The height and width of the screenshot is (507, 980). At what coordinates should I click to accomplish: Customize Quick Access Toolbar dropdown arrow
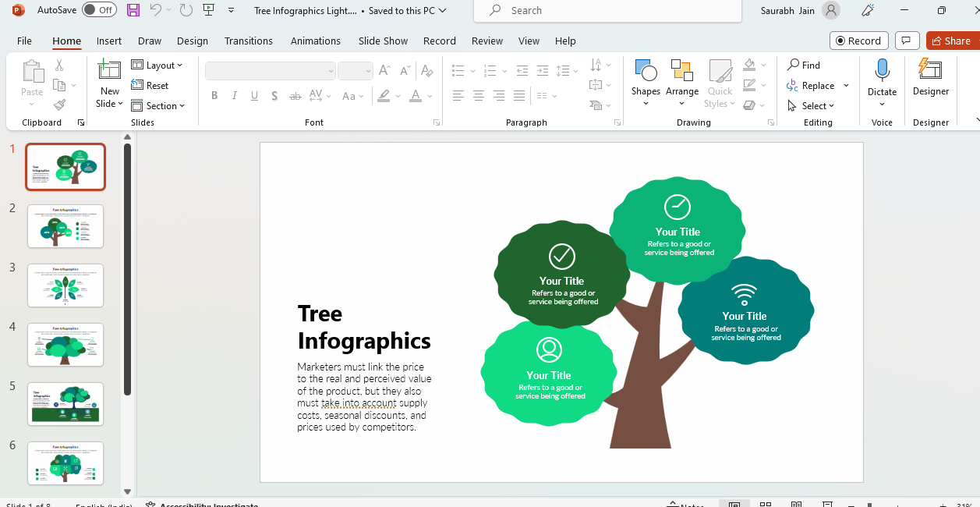(x=231, y=10)
